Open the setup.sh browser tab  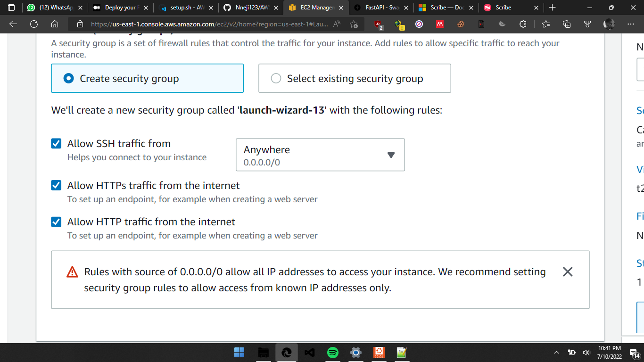[186, 8]
